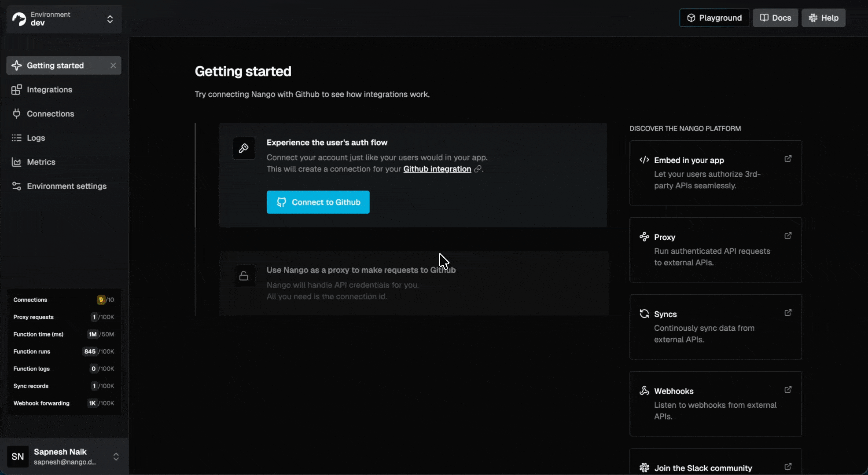Click the Help button
Image resolution: width=868 pixels, height=475 pixels.
pyautogui.click(x=823, y=18)
